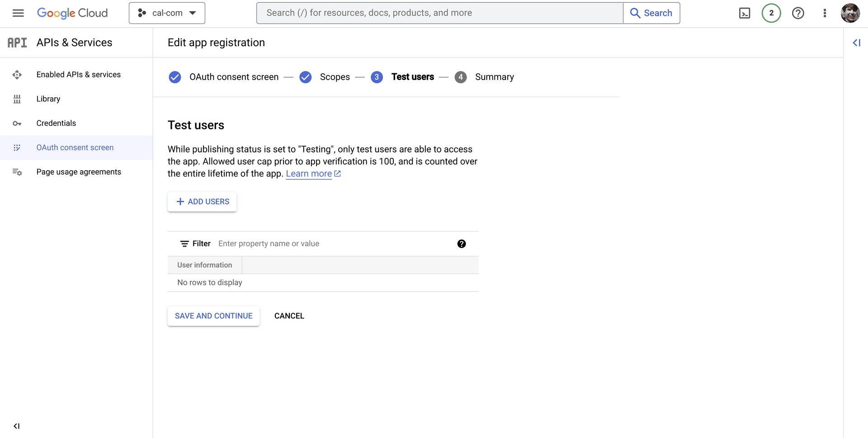Go to Enabled APIs & services
The image size is (868, 438).
pyautogui.click(x=78, y=75)
